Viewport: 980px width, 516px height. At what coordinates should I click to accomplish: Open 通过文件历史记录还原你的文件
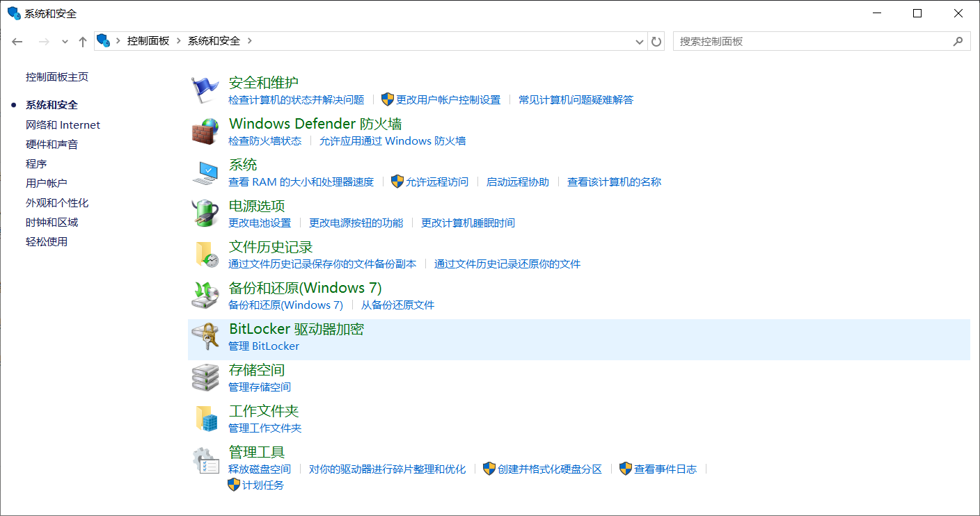pos(507,264)
